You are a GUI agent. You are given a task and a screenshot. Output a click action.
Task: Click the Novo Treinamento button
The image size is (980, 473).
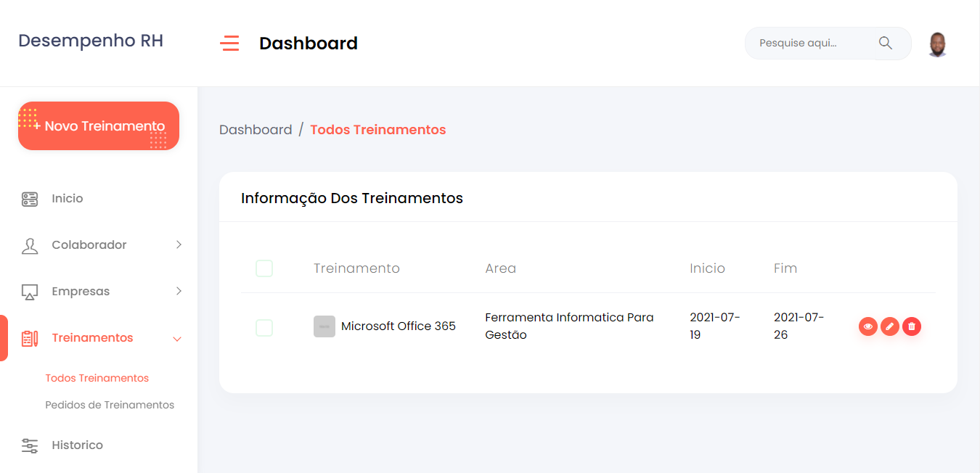[x=99, y=126]
